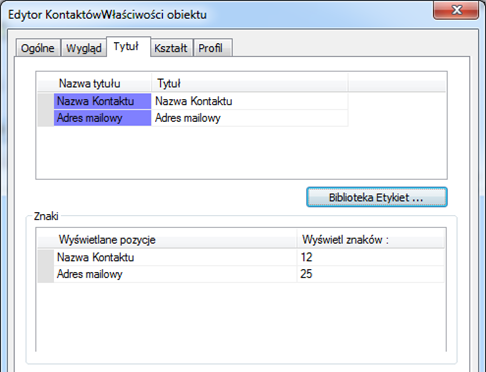Go to the Kształt tab
This screenshot has width=486, height=372.
[171, 48]
